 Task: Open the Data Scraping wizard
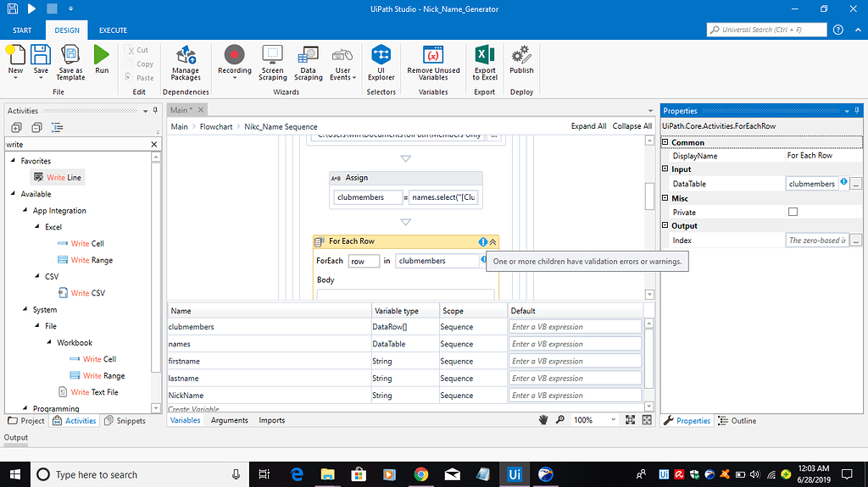coord(308,63)
